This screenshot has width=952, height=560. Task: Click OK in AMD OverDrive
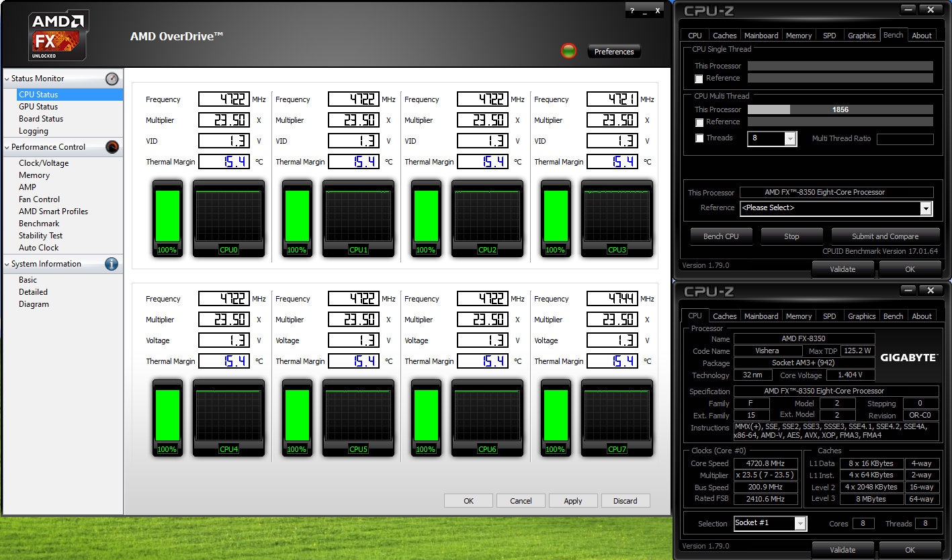pos(468,501)
